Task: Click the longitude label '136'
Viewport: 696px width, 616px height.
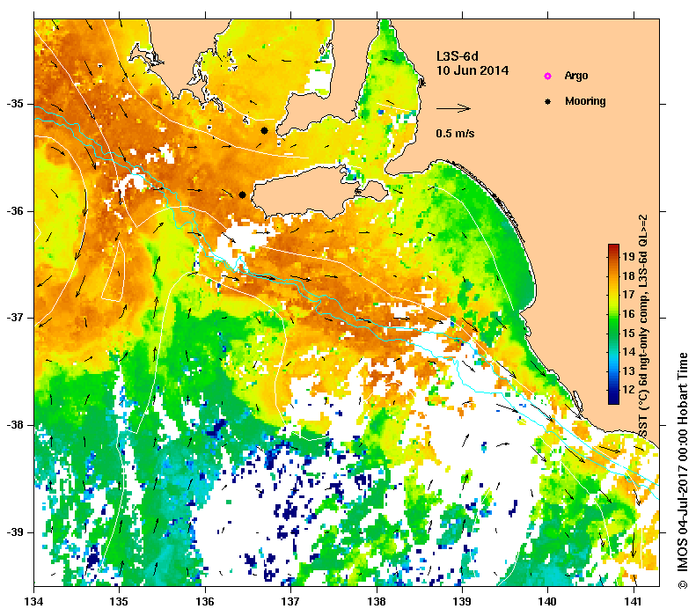Action: click(x=205, y=602)
